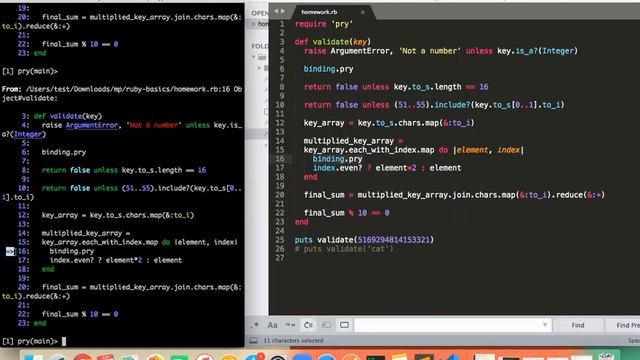Click '11 characters selected' status text
The width and height of the screenshot is (640, 360).
(293, 340)
